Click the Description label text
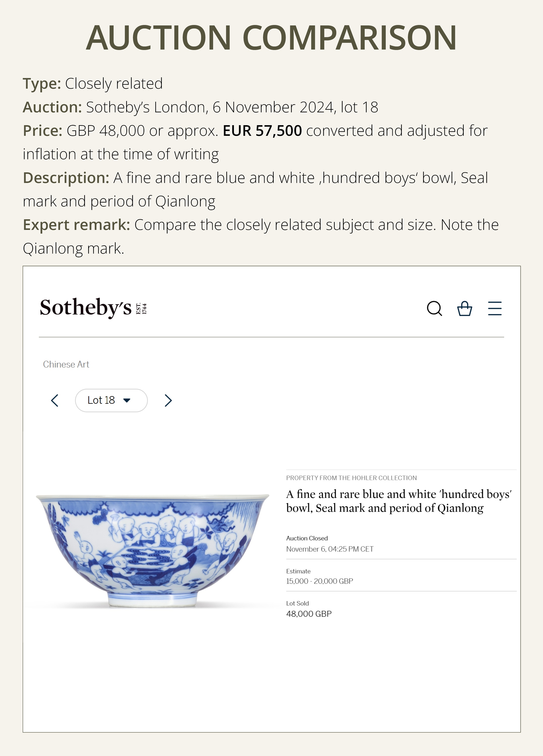This screenshot has height=756, width=543. (66, 178)
